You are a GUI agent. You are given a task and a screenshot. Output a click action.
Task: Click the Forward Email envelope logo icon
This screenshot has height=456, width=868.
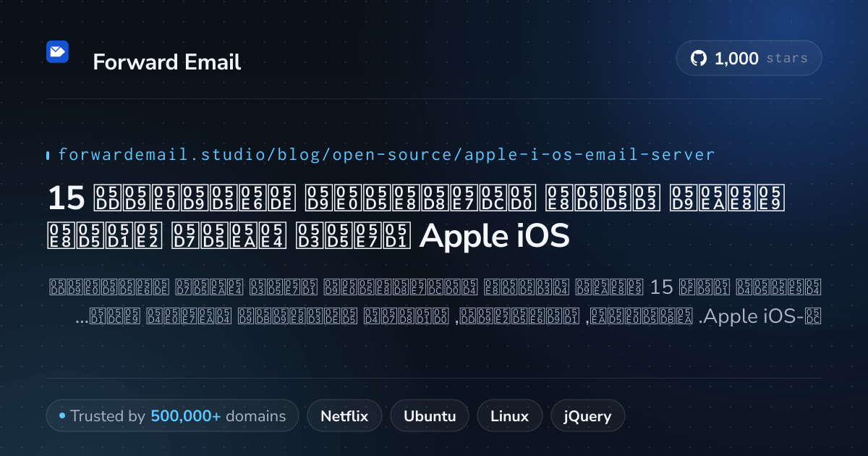click(x=57, y=51)
